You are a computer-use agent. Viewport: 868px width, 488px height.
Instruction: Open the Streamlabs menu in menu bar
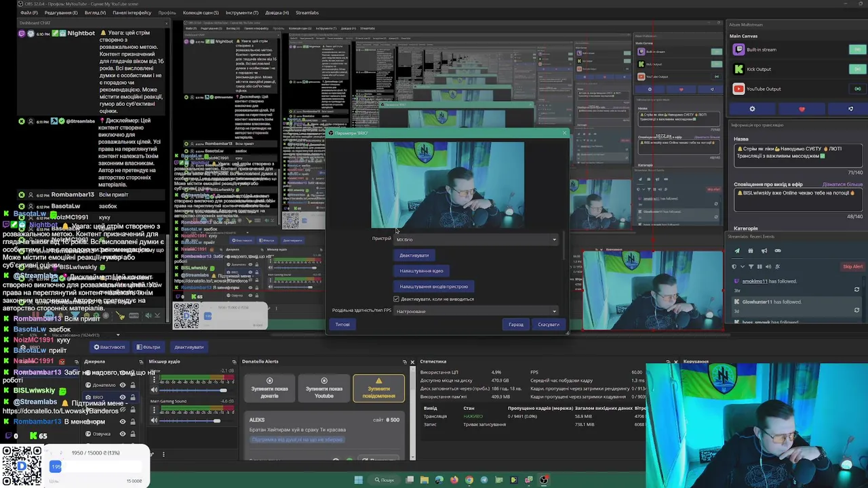tap(307, 13)
